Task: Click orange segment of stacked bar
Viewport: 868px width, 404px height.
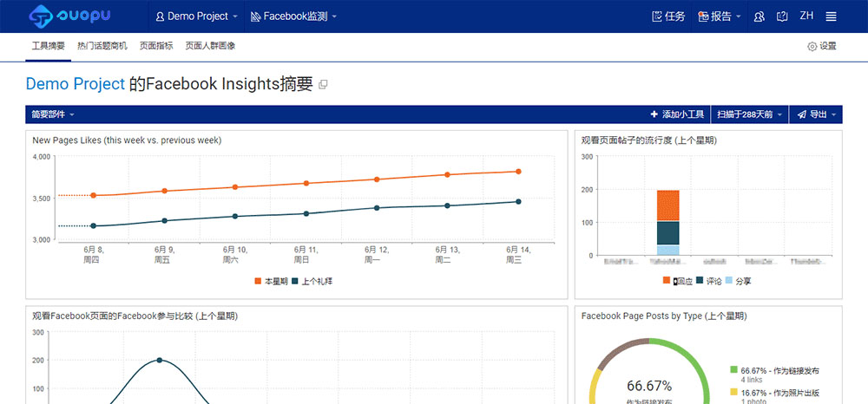Action: [667, 205]
